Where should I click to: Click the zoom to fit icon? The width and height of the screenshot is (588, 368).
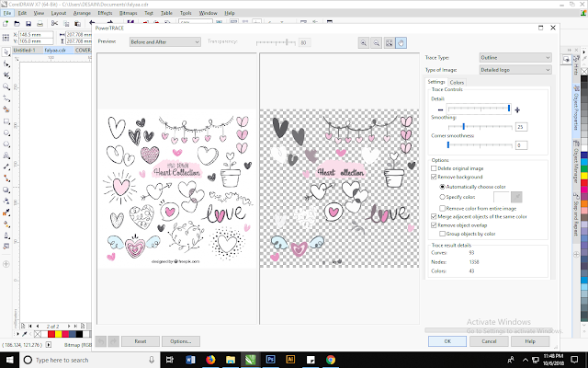point(389,42)
